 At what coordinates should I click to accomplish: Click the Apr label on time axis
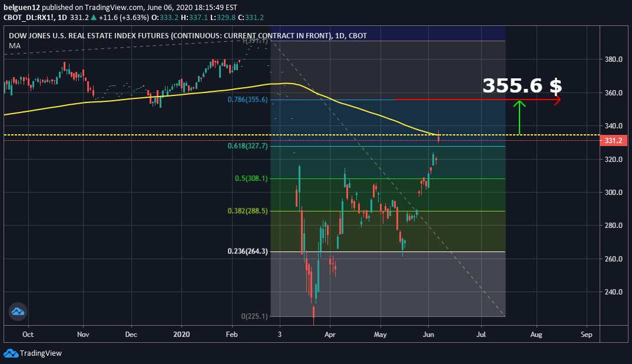[x=330, y=334]
